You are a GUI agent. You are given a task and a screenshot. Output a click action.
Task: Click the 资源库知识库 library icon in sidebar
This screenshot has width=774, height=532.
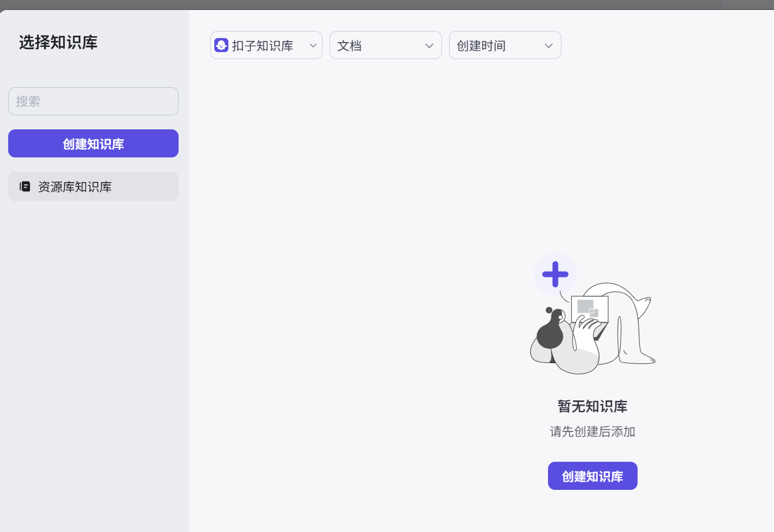pyautogui.click(x=24, y=186)
